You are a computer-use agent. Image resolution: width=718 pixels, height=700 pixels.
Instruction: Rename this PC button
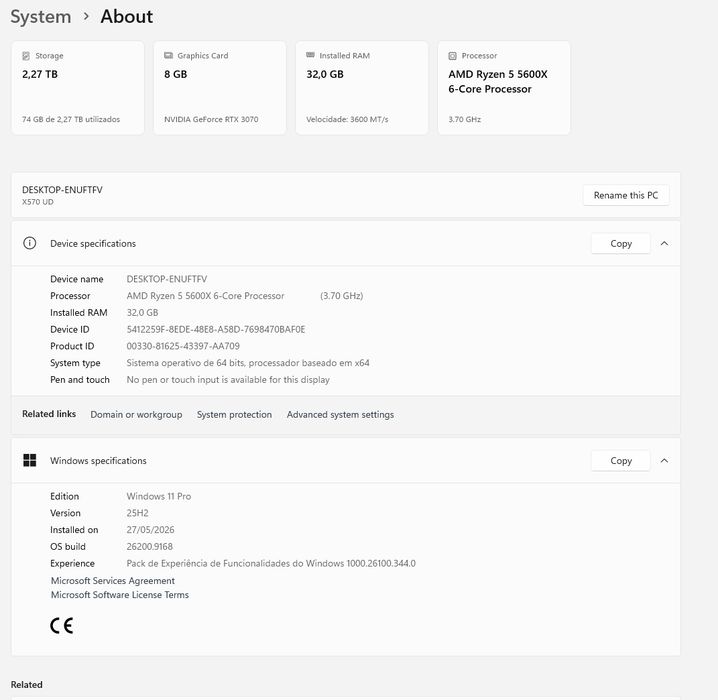point(626,195)
